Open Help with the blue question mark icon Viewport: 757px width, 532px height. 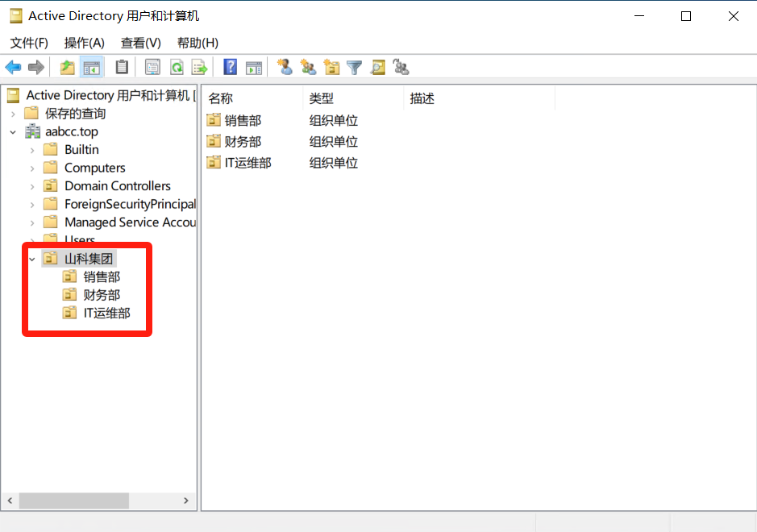click(x=231, y=67)
